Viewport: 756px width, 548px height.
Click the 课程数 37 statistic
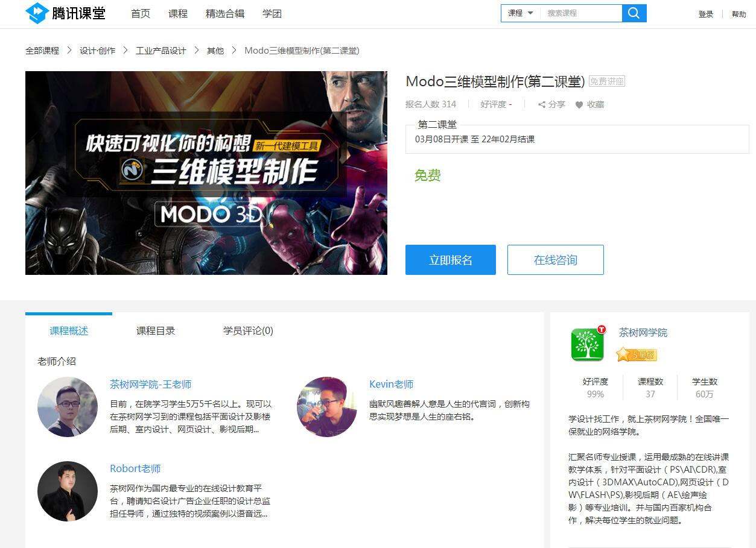tap(650, 388)
